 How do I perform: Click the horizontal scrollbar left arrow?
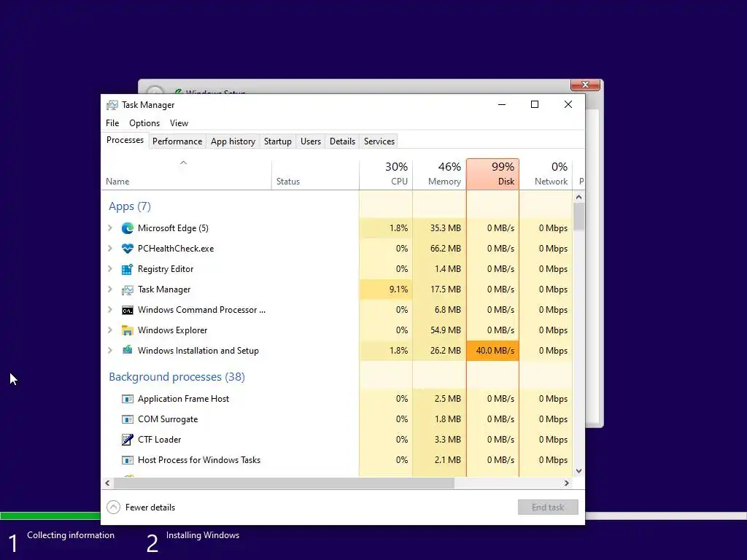coord(107,483)
